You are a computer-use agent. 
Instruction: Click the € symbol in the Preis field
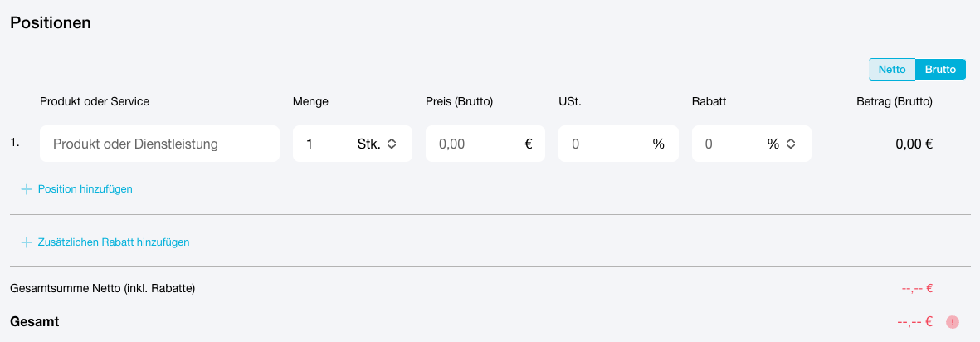click(528, 144)
